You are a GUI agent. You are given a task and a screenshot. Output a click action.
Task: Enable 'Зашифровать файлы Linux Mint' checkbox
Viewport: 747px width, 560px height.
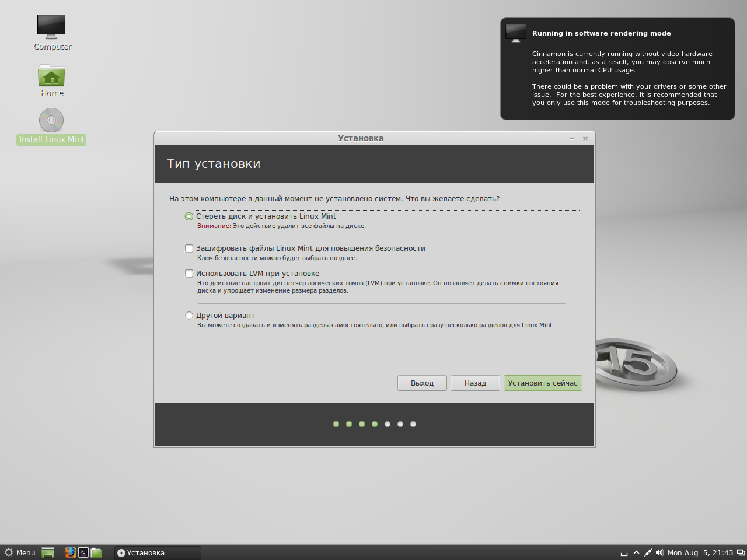[x=189, y=249]
